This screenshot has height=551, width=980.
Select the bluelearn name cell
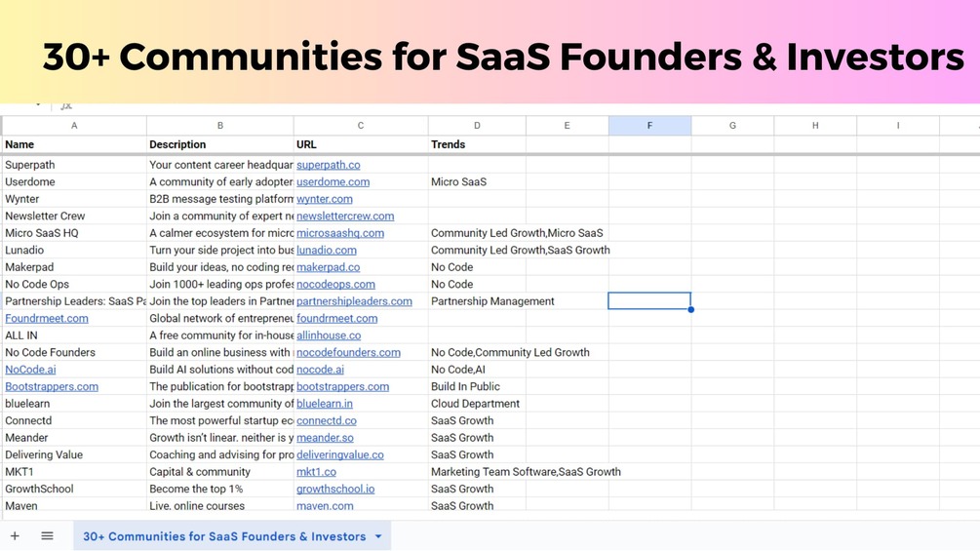pos(74,404)
